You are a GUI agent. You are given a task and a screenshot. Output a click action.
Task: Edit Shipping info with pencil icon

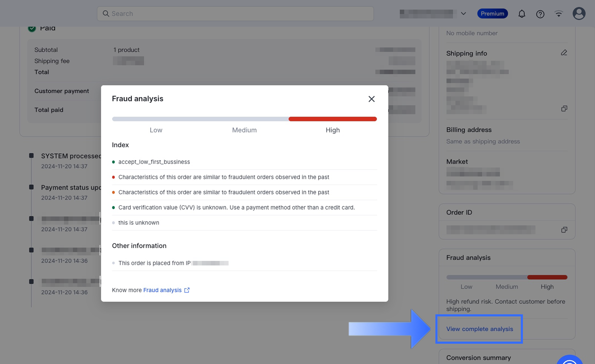pyautogui.click(x=564, y=53)
